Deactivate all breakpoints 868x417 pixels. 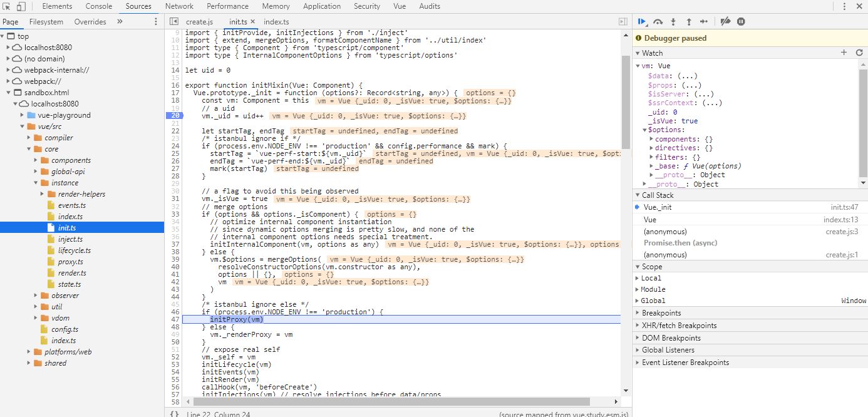[x=725, y=21]
